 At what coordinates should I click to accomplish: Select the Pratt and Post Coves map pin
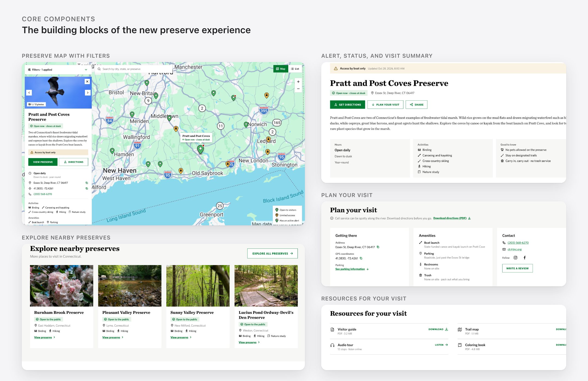[x=201, y=149]
